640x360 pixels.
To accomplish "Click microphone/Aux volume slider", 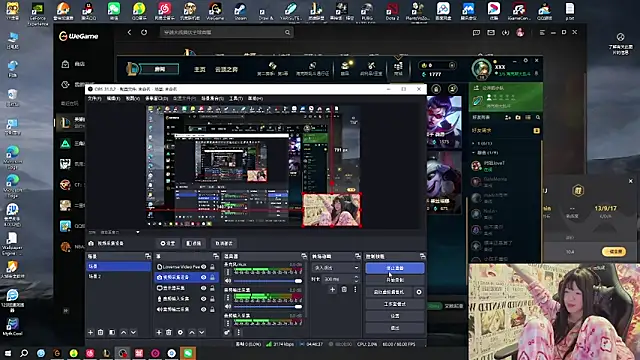I will 268,281.
